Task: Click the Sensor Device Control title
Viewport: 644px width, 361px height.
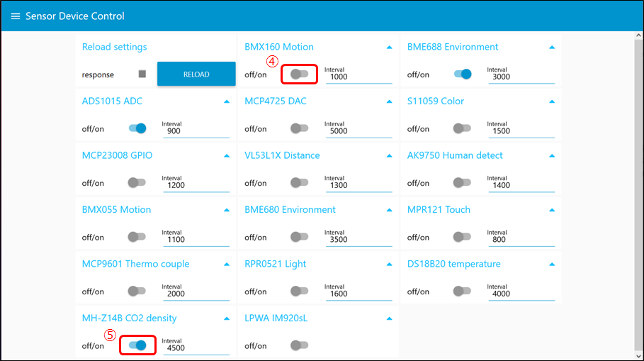Action: tap(75, 16)
